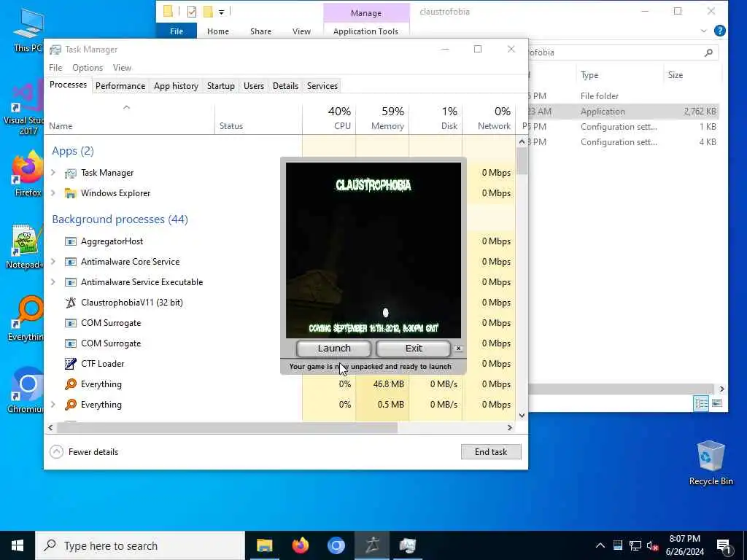Click the network tray icon
Viewport: 747px width, 560px height.
(x=635, y=545)
